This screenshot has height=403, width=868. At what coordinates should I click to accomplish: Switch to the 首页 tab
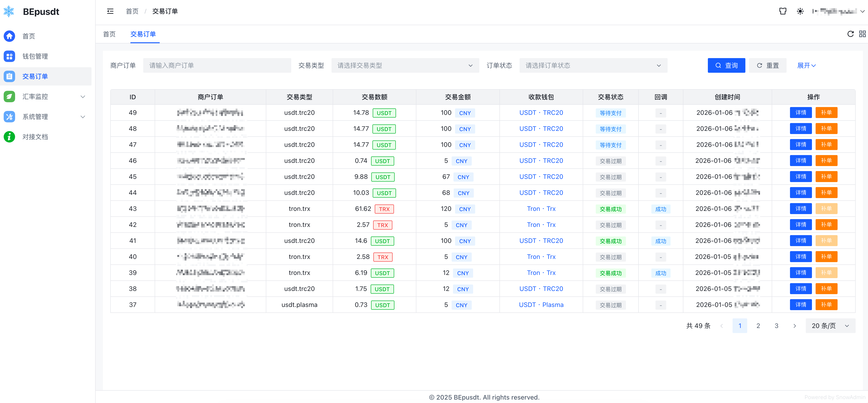tap(109, 34)
